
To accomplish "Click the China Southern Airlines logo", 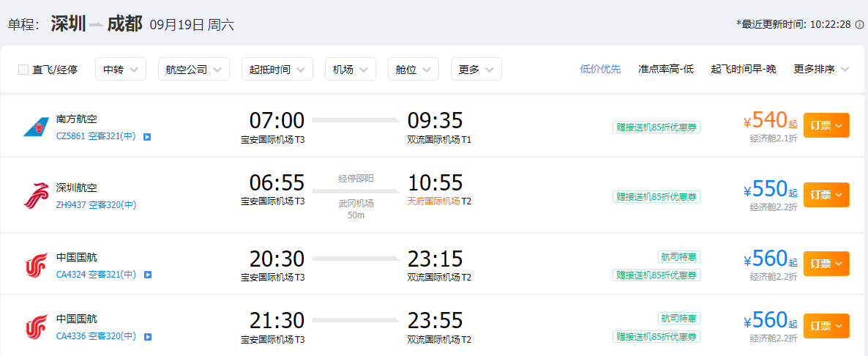I will coord(36,128).
